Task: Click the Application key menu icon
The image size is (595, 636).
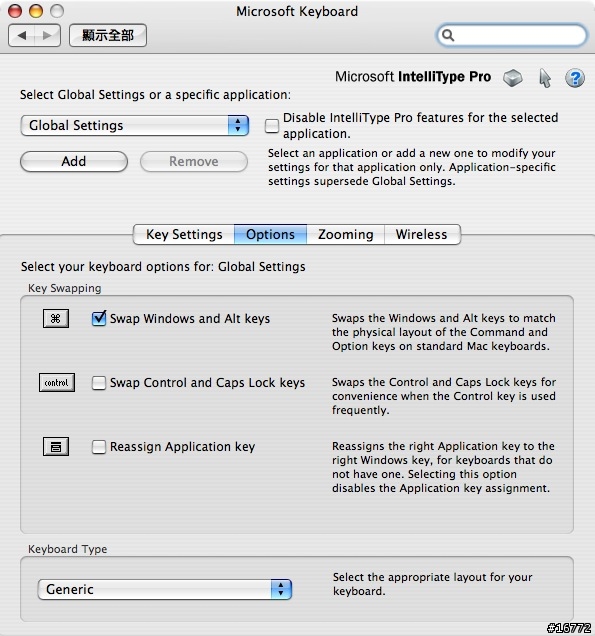Action: pyautogui.click(x=56, y=447)
